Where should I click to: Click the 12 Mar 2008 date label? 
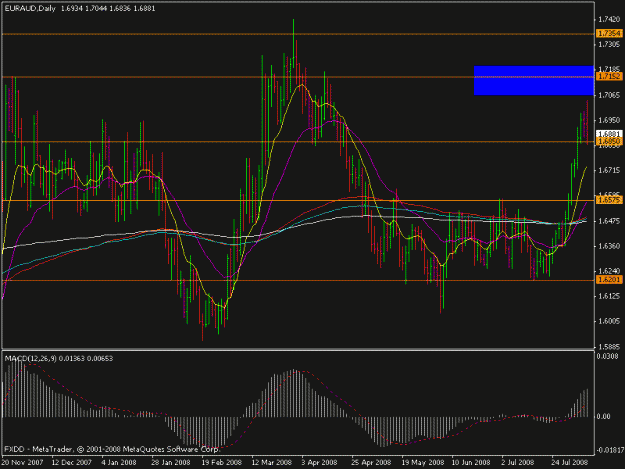click(272, 463)
